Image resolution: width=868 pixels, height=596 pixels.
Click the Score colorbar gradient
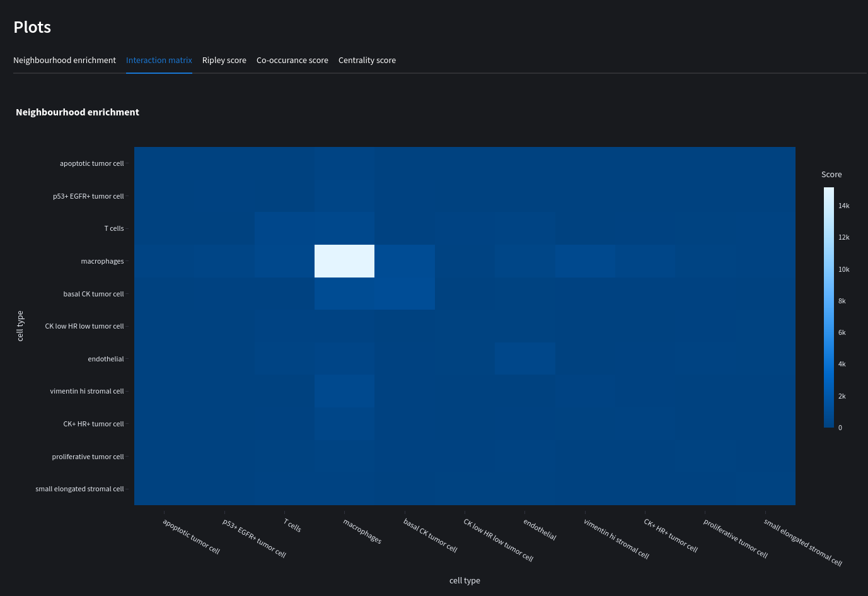pyautogui.click(x=828, y=307)
